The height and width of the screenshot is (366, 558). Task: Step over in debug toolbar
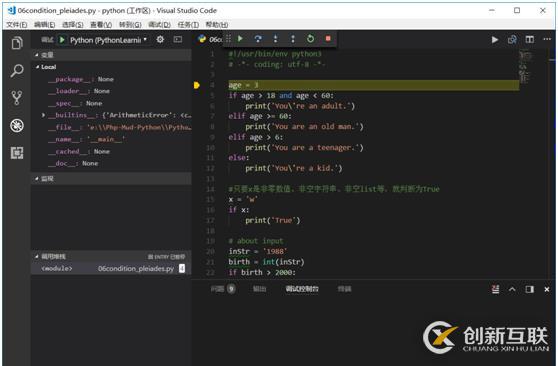pyautogui.click(x=258, y=38)
